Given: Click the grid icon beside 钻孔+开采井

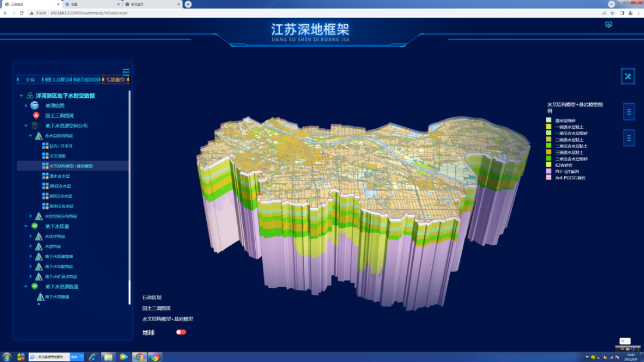Looking at the screenshot, I should coord(45,146).
